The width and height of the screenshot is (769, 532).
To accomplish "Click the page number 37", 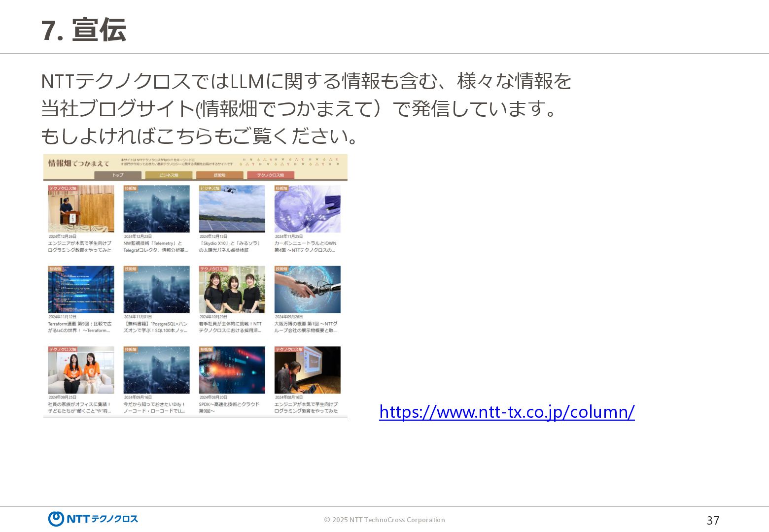I will pyautogui.click(x=713, y=520).
